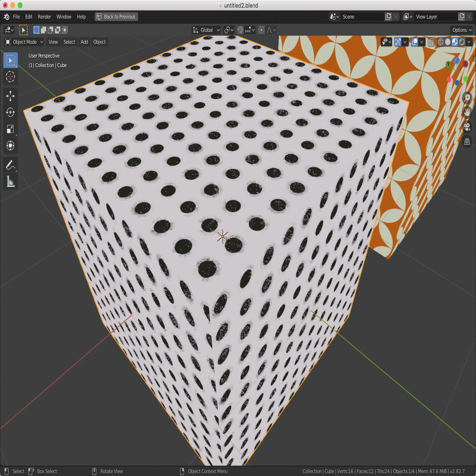Select the Annotate tool

point(10,165)
